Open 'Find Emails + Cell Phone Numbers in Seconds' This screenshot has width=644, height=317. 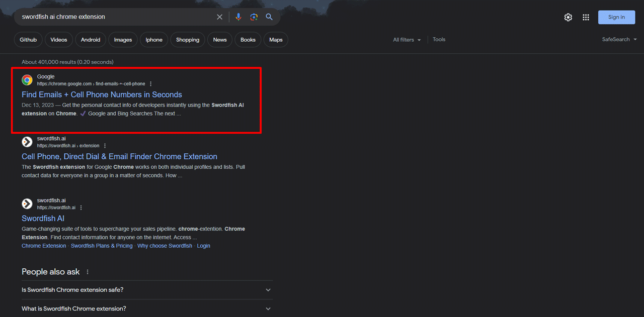pos(102,94)
